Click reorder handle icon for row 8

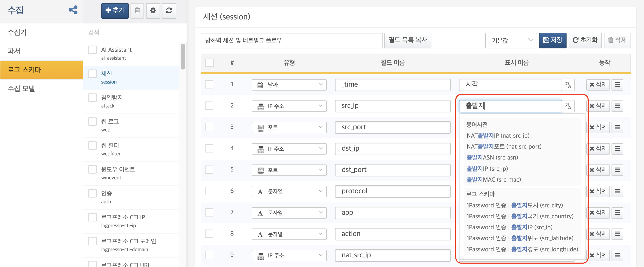[x=617, y=234]
